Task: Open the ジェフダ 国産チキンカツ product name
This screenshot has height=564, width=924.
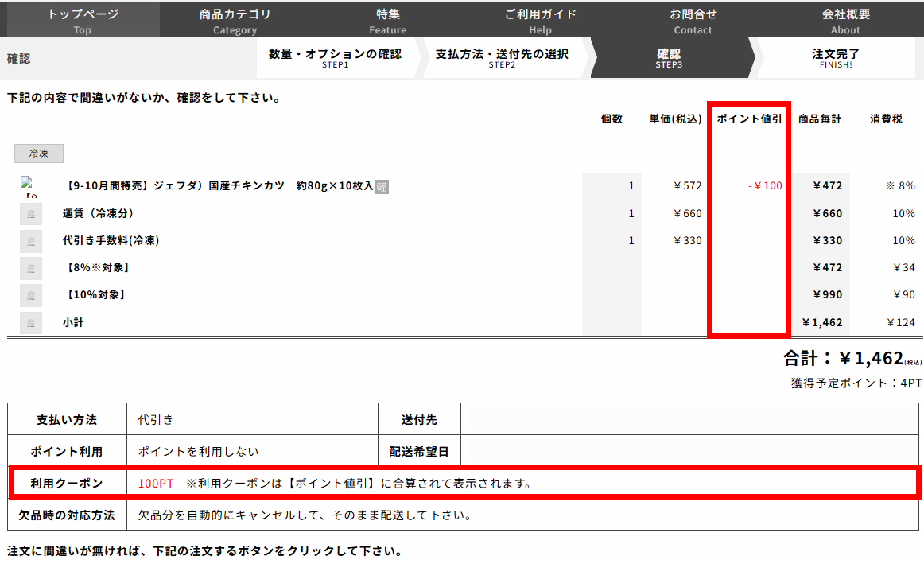Action: pos(218,185)
